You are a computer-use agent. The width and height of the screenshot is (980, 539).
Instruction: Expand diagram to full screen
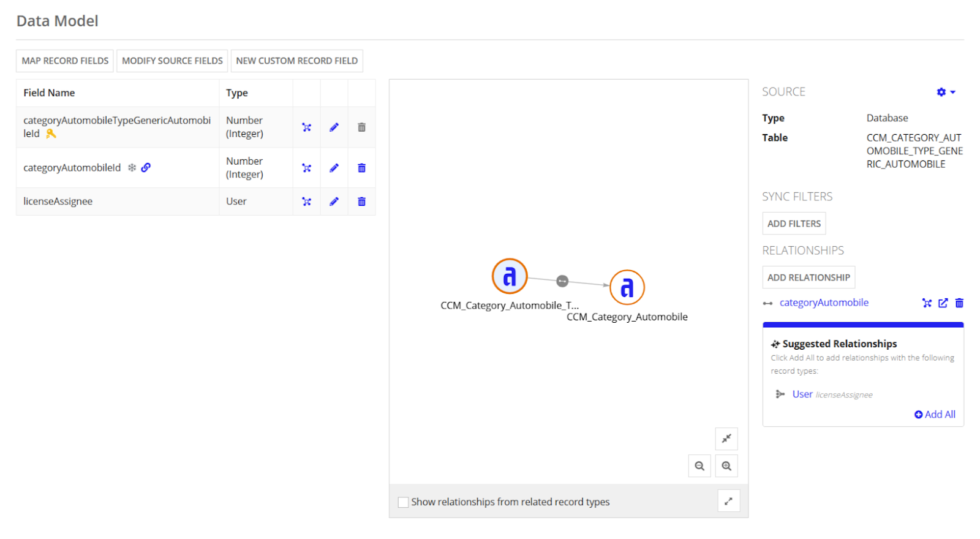[x=729, y=501]
